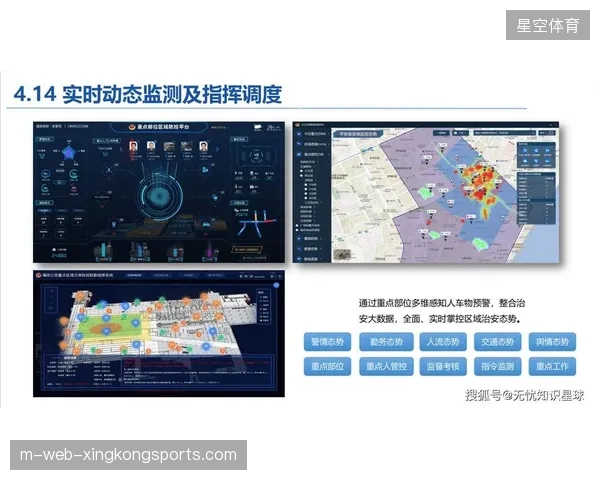
Task: Click the search field in map toolbar
Action: [x=505, y=132]
